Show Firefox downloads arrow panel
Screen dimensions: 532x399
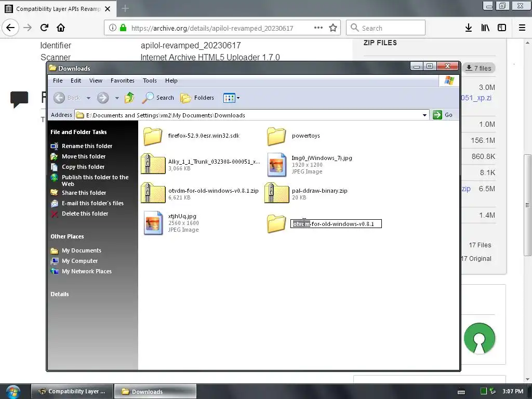click(x=468, y=28)
